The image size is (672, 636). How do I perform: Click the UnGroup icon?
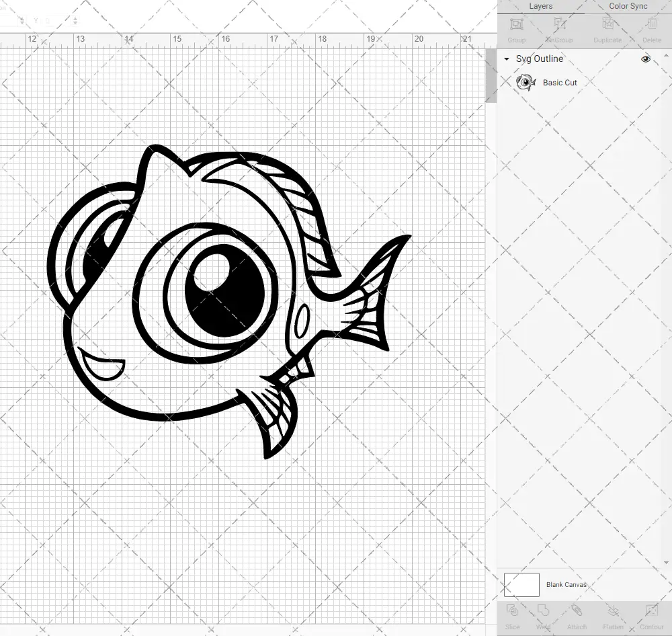559,30
